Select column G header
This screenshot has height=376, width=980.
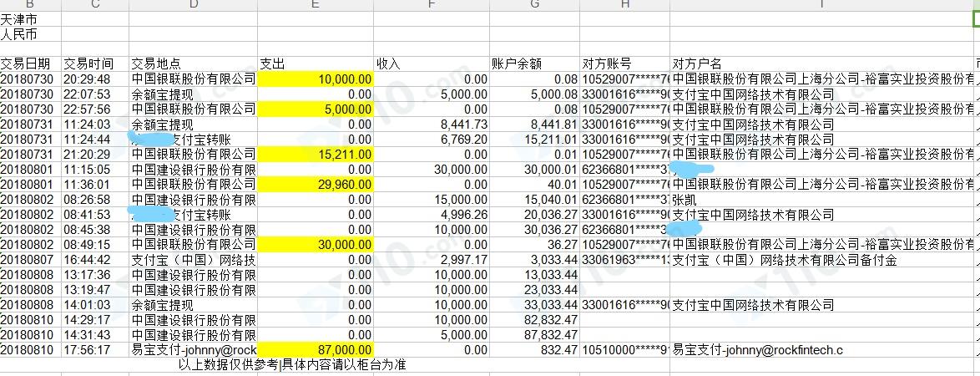pos(534,5)
